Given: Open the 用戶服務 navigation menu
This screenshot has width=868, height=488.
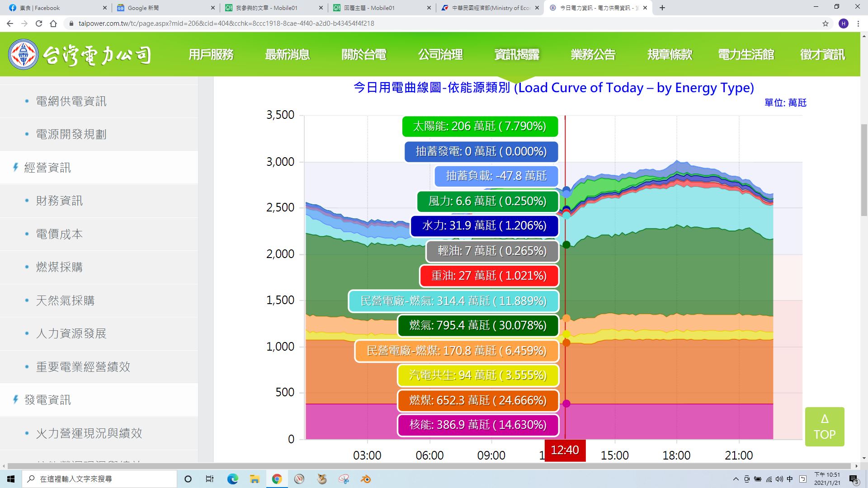Looking at the screenshot, I should tap(211, 55).
